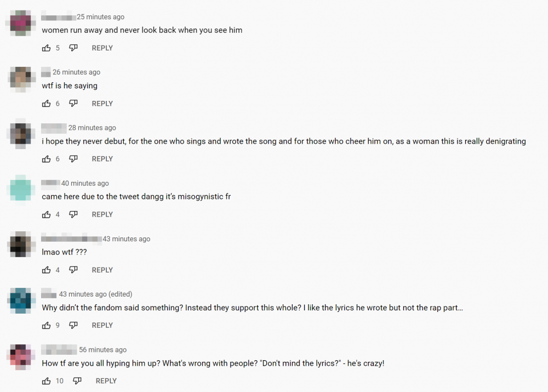Like the 'women run away' comment

click(46, 48)
